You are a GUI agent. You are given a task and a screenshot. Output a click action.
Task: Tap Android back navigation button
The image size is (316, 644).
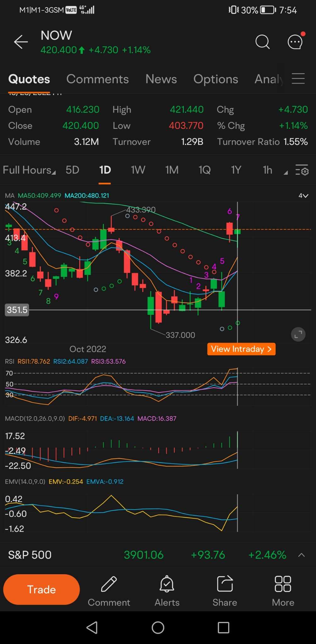[x=92, y=628]
